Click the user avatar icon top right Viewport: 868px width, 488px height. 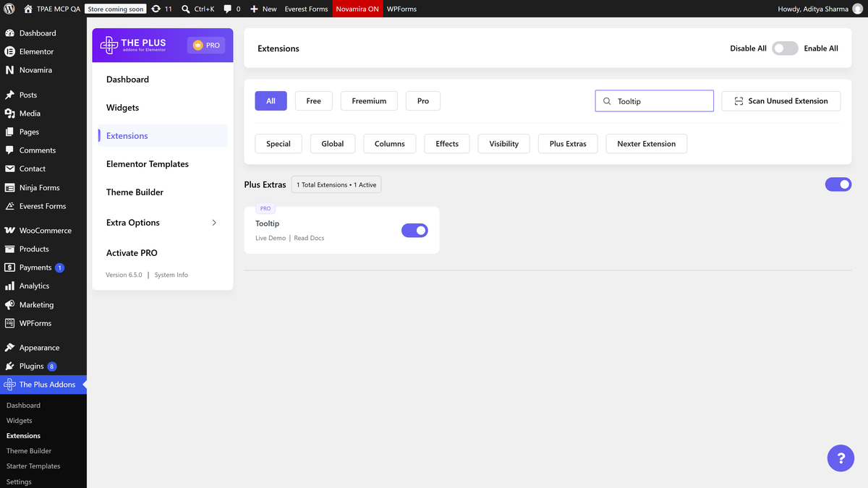[858, 9]
